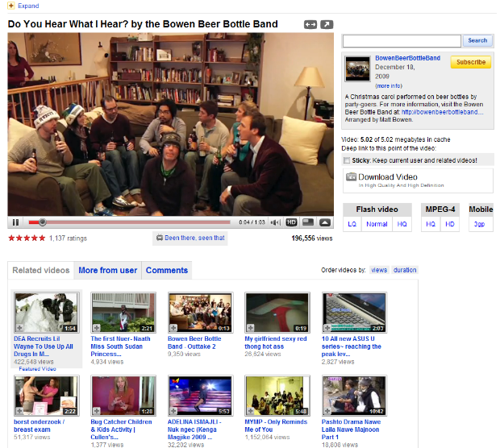Screen dimensions: 500x448
Task: Open '10 All new ASUS U series' link
Action: coord(351,346)
